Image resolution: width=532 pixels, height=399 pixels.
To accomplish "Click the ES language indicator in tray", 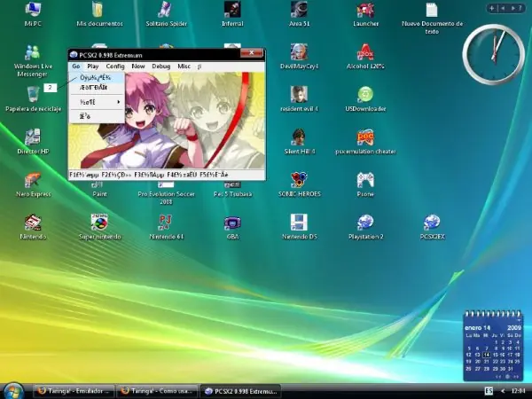I will pos(489,391).
